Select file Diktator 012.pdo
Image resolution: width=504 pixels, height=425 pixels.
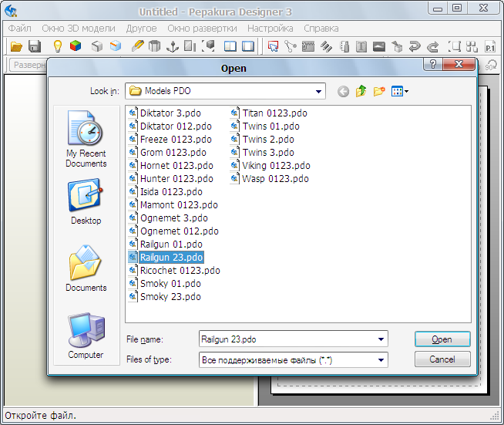coord(170,126)
